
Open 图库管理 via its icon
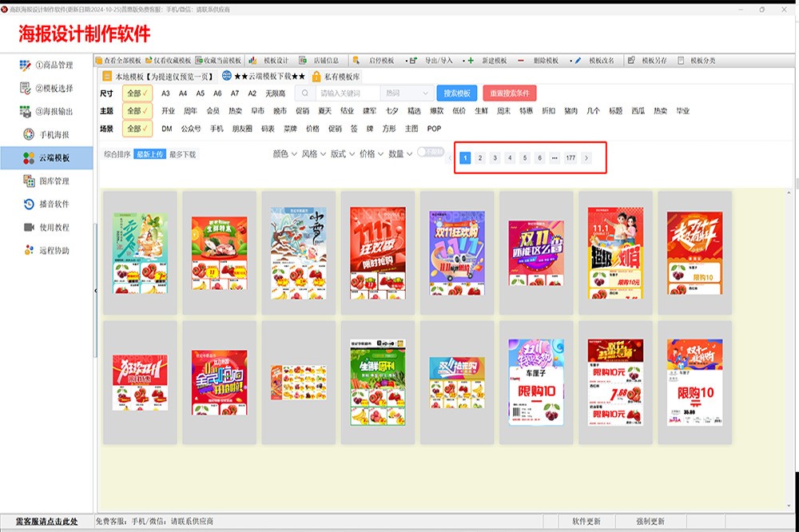pyautogui.click(x=29, y=181)
